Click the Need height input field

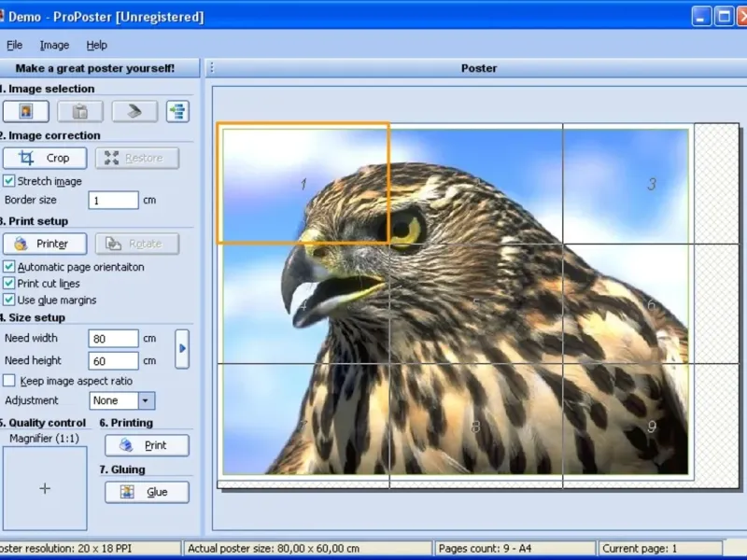[x=113, y=361]
